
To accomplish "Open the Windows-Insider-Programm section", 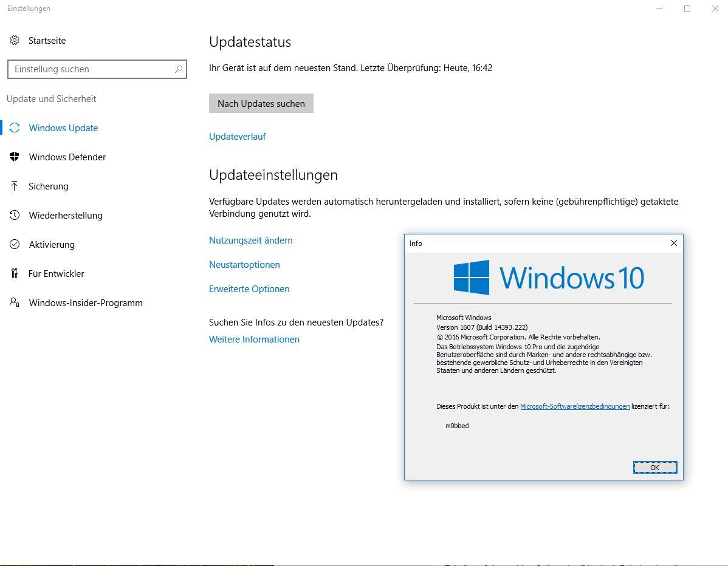I will click(86, 302).
